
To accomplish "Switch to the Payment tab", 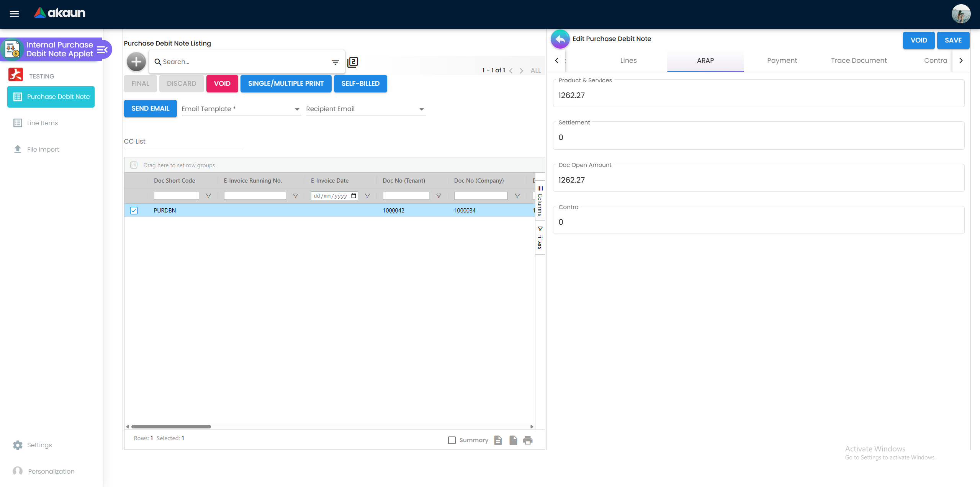I will pyautogui.click(x=782, y=60).
